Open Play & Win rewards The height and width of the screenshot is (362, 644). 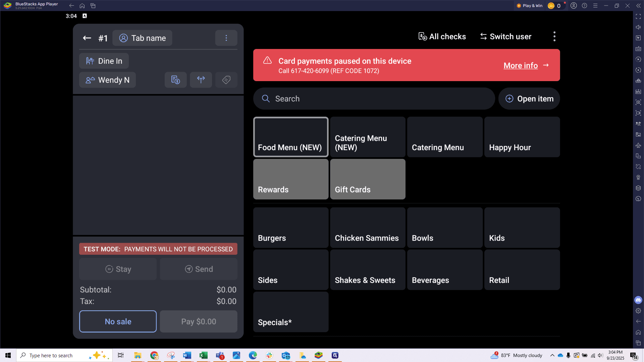point(530,6)
